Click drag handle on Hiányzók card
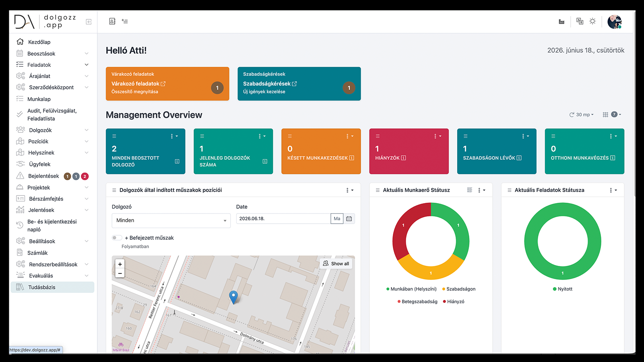This screenshot has height=362, width=644. (x=378, y=136)
